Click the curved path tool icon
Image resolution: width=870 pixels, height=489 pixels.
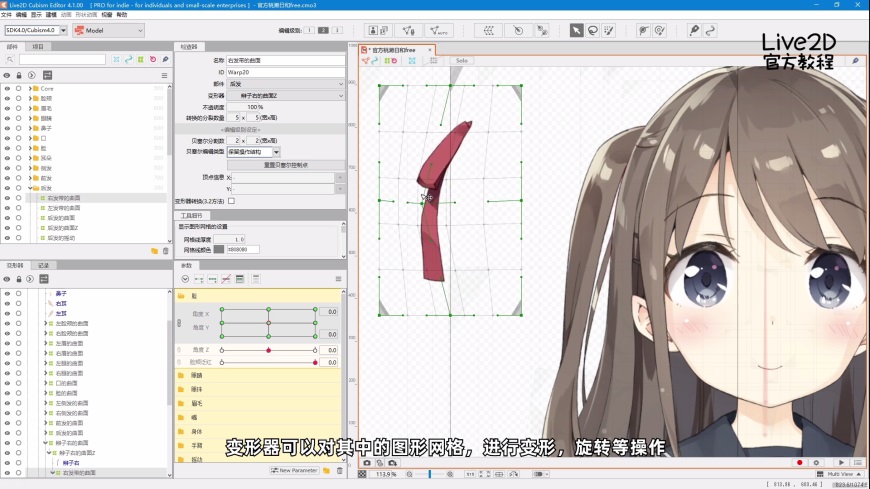(x=710, y=31)
